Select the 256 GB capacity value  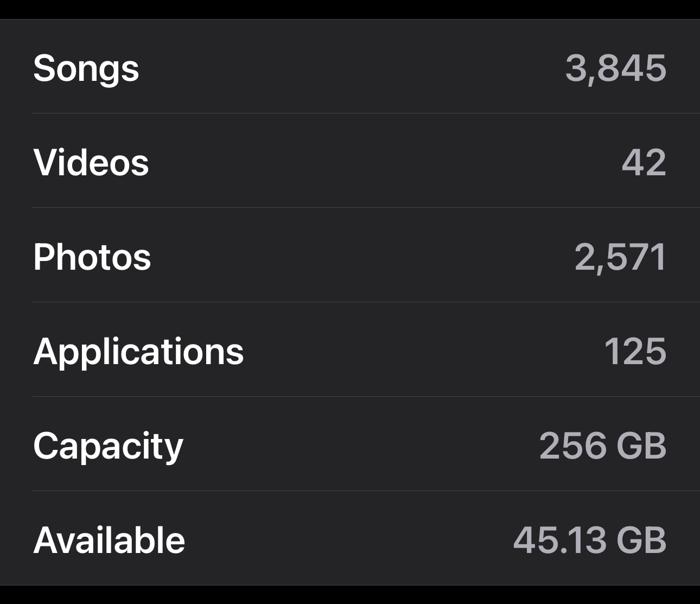(x=602, y=446)
